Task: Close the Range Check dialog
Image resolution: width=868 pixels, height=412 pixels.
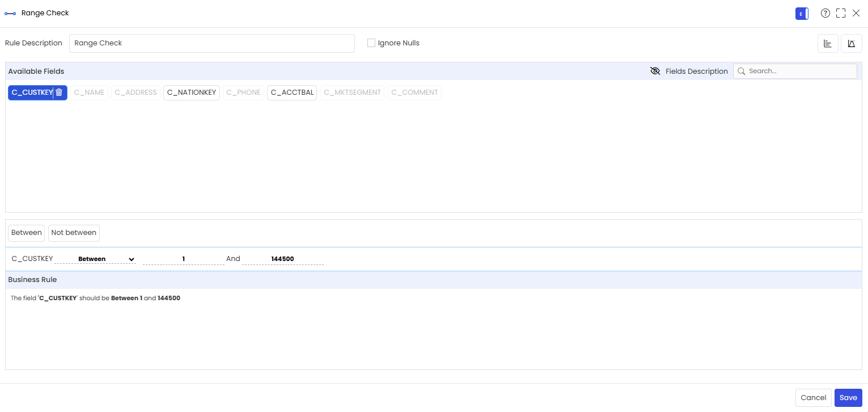Action: 856,13
